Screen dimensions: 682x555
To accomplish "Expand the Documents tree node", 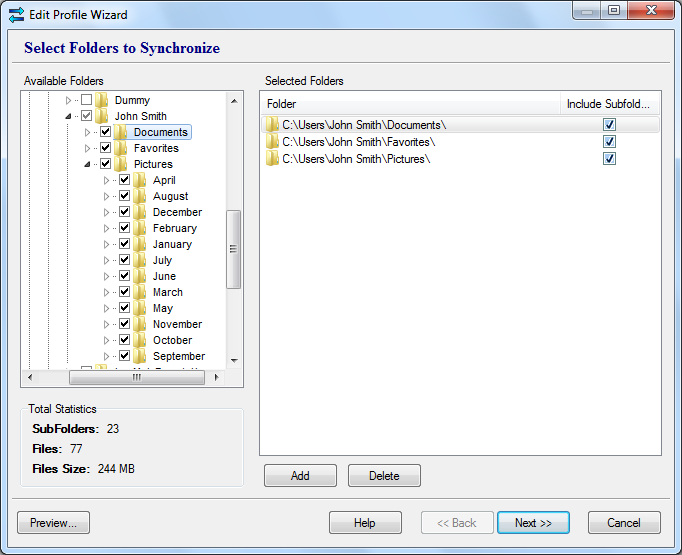I will tap(88, 132).
